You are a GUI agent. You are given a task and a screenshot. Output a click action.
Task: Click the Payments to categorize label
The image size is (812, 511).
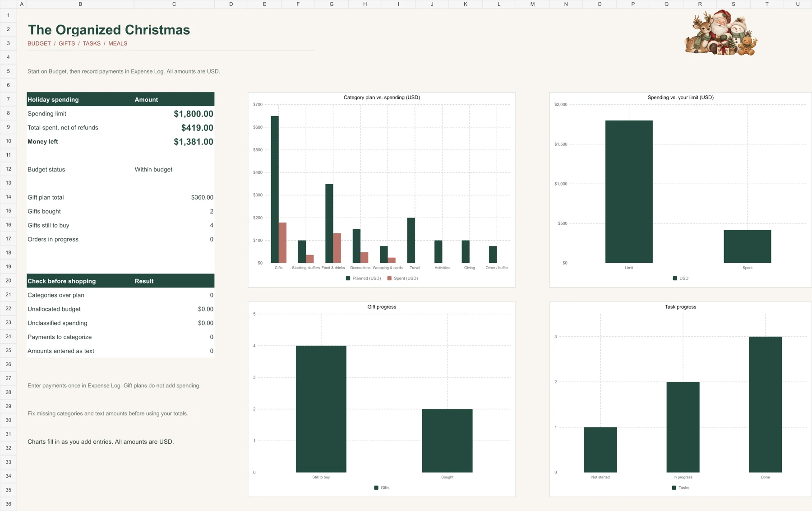point(60,337)
